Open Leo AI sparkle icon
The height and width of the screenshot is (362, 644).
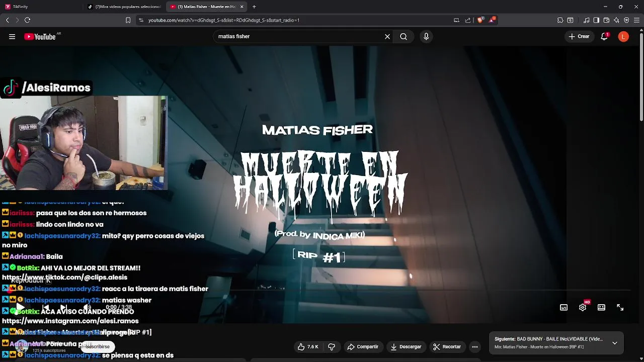tap(616, 20)
